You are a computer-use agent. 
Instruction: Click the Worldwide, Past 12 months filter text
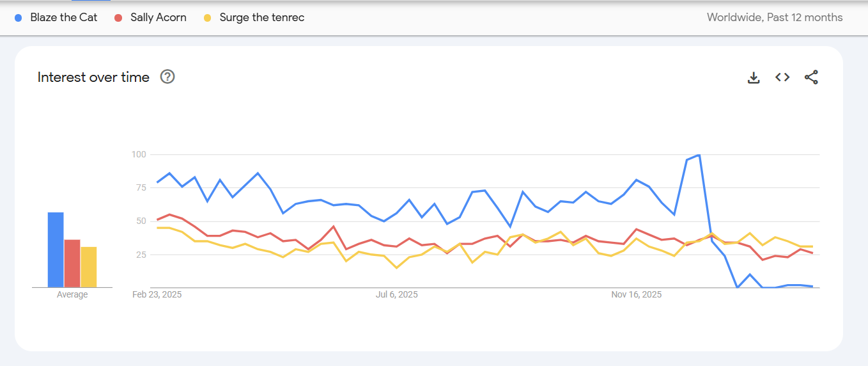[x=775, y=18]
